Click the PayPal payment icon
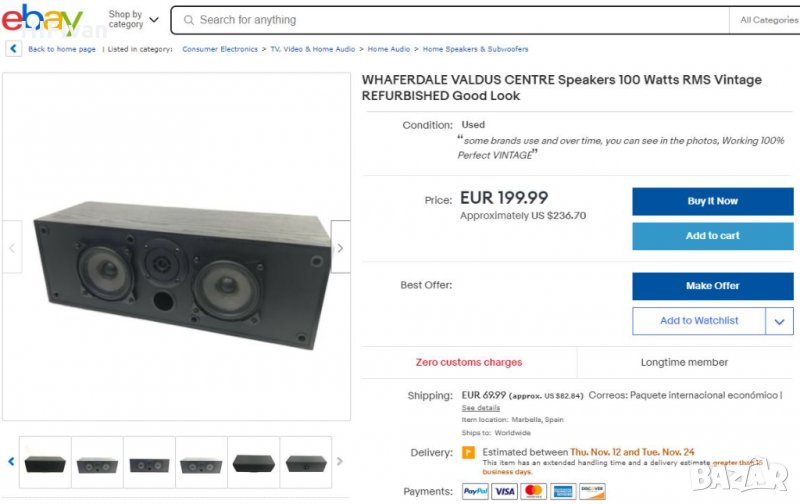This screenshot has width=800, height=504. point(476,491)
